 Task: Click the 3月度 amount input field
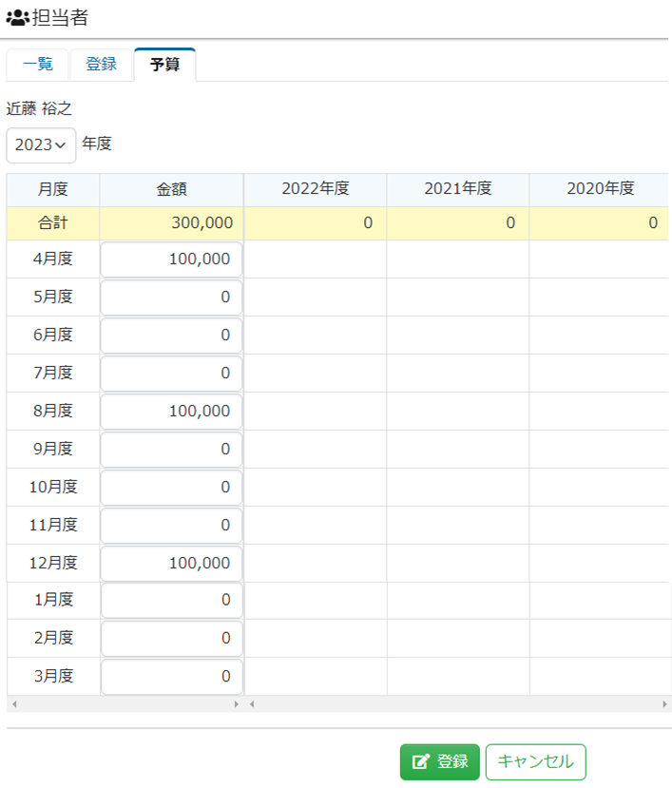tap(172, 677)
